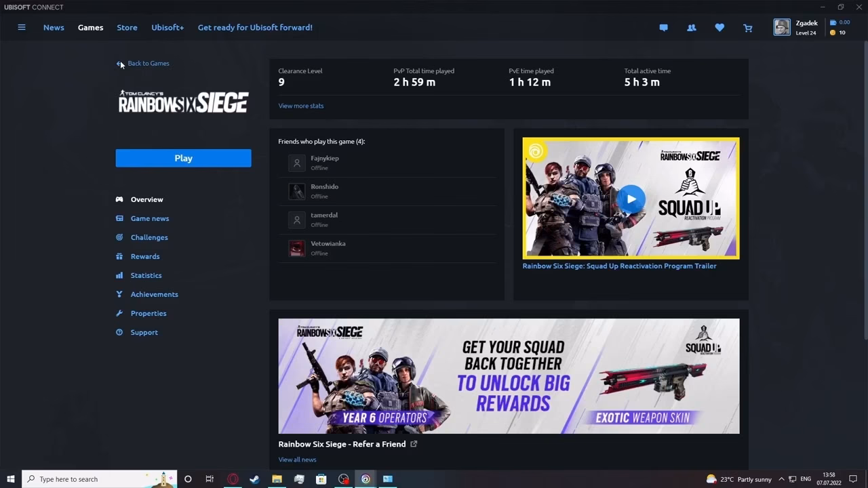
Task: Click Ronshido's avatar icon
Action: click(x=296, y=191)
